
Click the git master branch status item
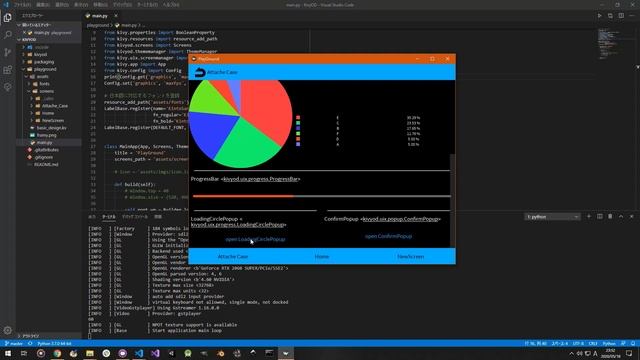14,344
